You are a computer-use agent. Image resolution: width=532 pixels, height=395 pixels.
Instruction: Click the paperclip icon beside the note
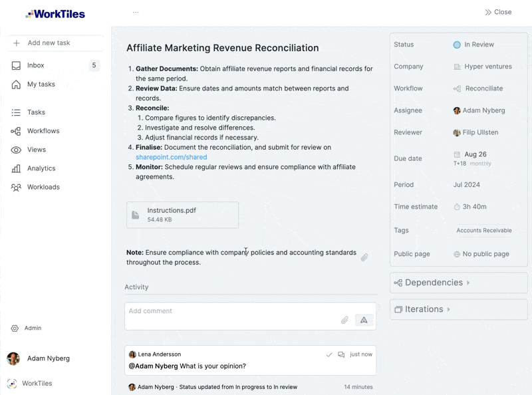(364, 257)
